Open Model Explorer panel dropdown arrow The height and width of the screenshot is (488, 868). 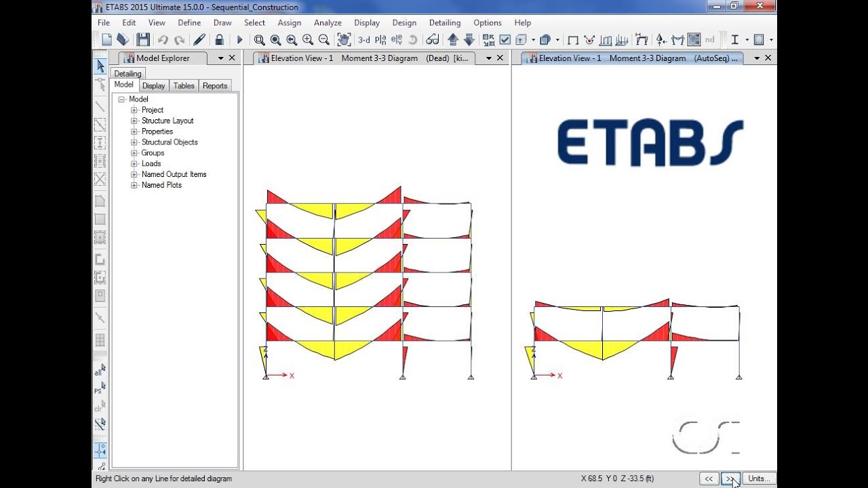tap(221, 58)
